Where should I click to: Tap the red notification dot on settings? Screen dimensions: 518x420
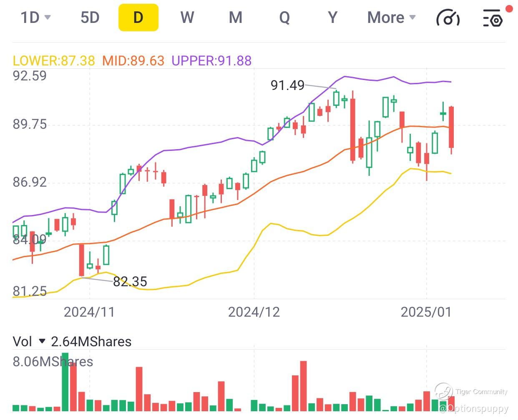(x=509, y=9)
